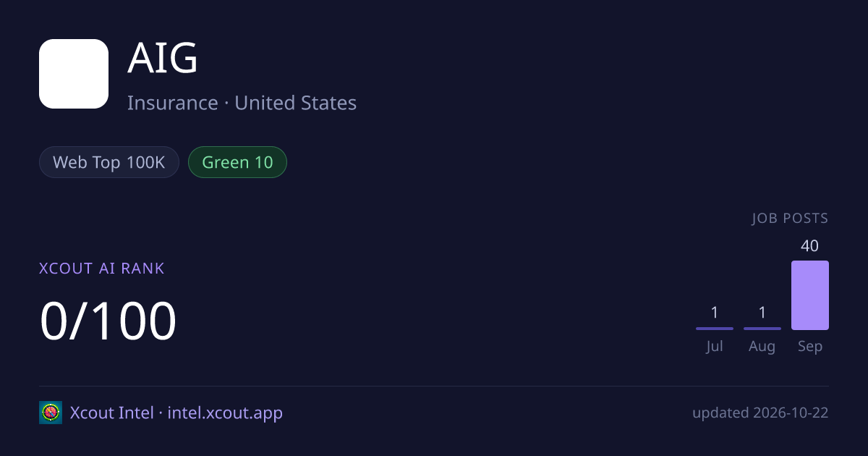Click the Insurance · United States subtitle
868x456 pixels.
[x=242, y=103]
